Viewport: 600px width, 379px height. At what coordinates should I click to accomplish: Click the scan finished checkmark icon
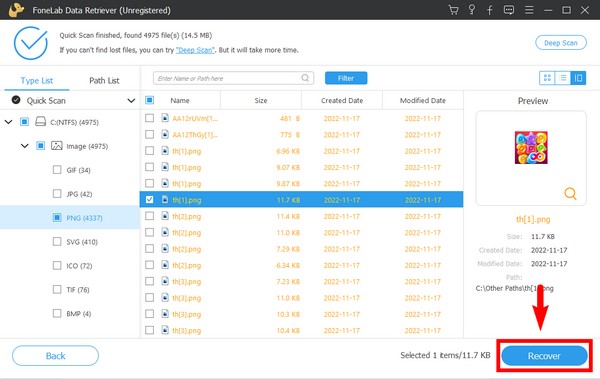point(31,43)
